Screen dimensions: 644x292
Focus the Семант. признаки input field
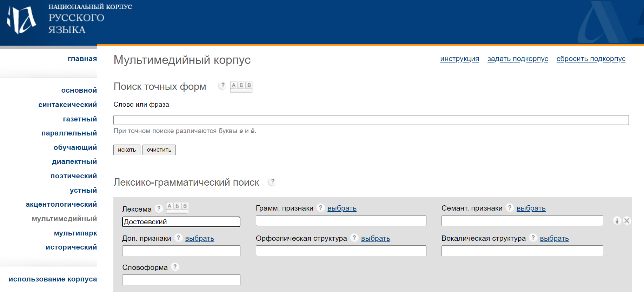pyautogui.click(x=522, y=221)
